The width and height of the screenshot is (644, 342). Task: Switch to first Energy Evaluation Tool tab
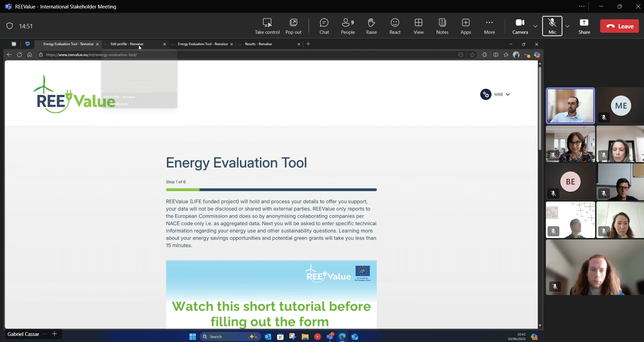coord(68,44)
